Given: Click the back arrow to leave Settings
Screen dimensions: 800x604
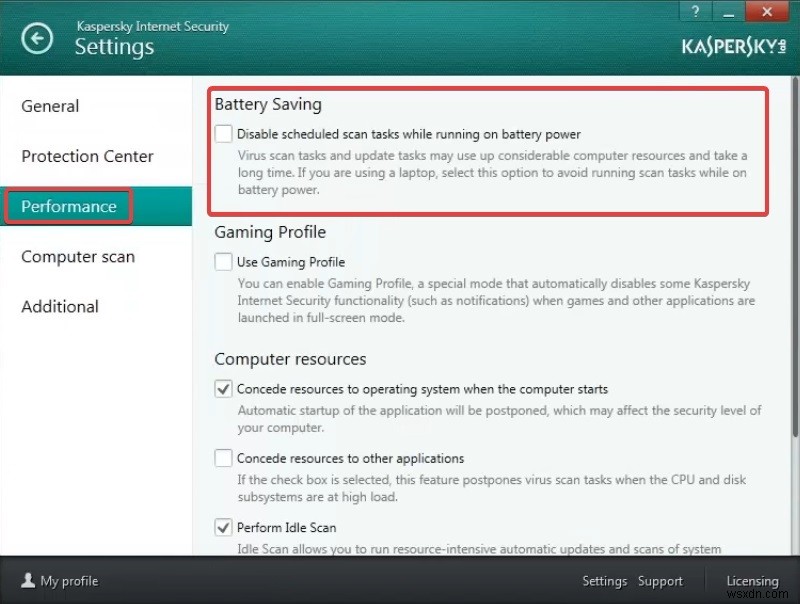Looking at the screenshot, I should [36, 38].
